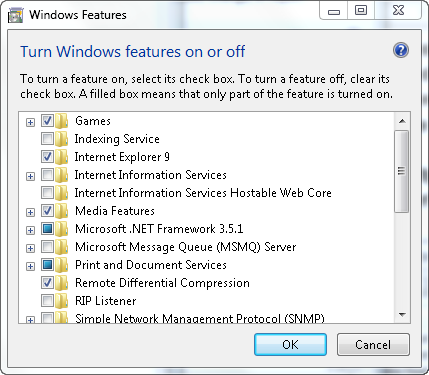This screenshot has height=375, width=429.
Task: Select the Internet Information Services Hostable Web Core item
Action: 203,193
